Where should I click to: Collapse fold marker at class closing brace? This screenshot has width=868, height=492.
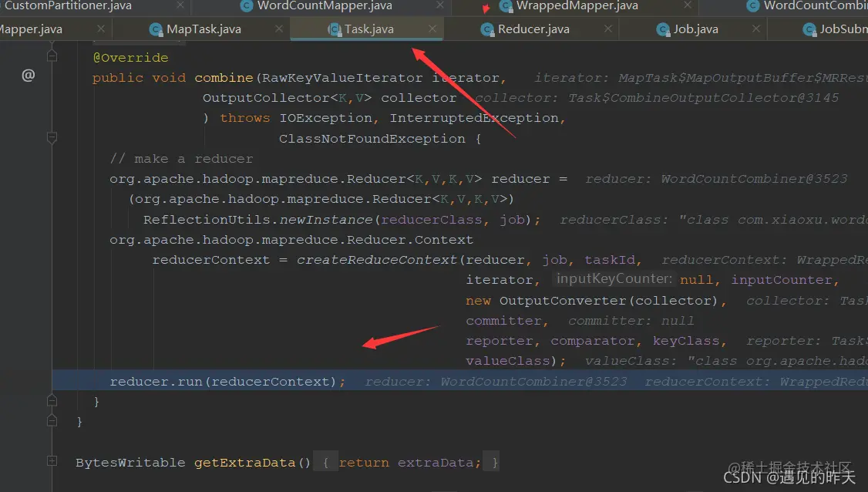coord(52,420)
